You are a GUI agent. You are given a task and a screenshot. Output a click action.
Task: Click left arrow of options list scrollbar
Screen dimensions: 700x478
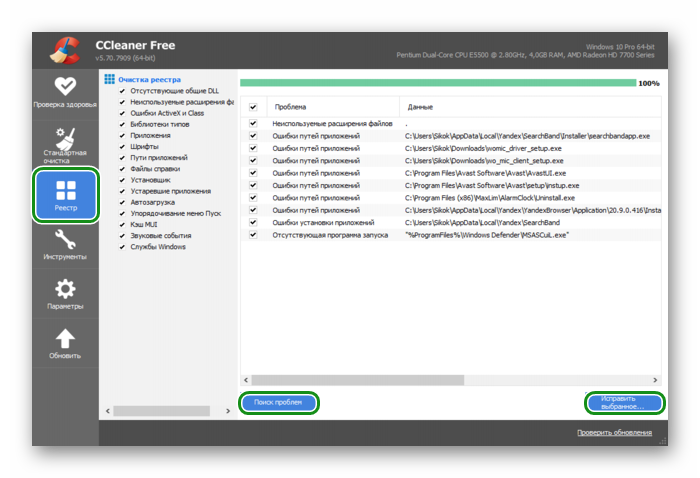(108, 411)
